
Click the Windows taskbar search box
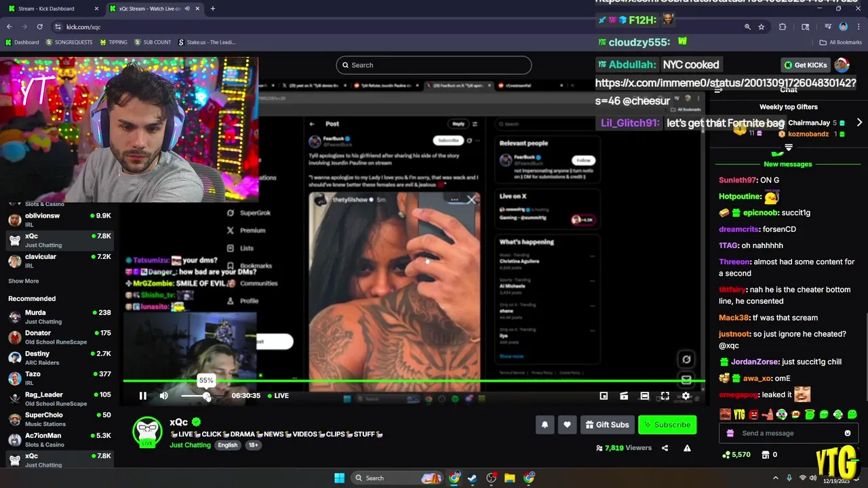397,478
